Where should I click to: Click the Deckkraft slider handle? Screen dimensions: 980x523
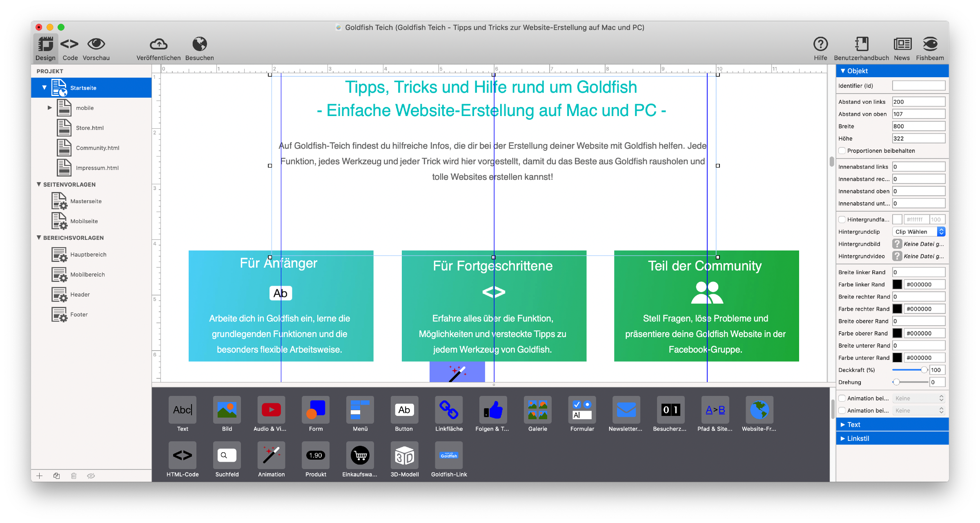tap(924, 370)
